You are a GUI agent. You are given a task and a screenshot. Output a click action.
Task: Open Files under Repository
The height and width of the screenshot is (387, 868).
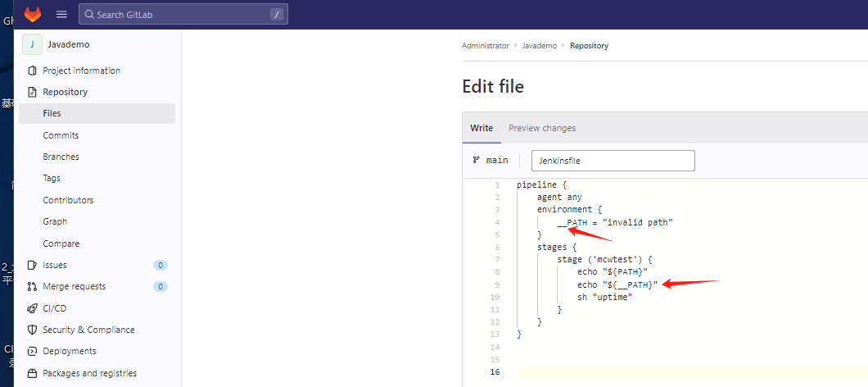(x=52, y=113)
